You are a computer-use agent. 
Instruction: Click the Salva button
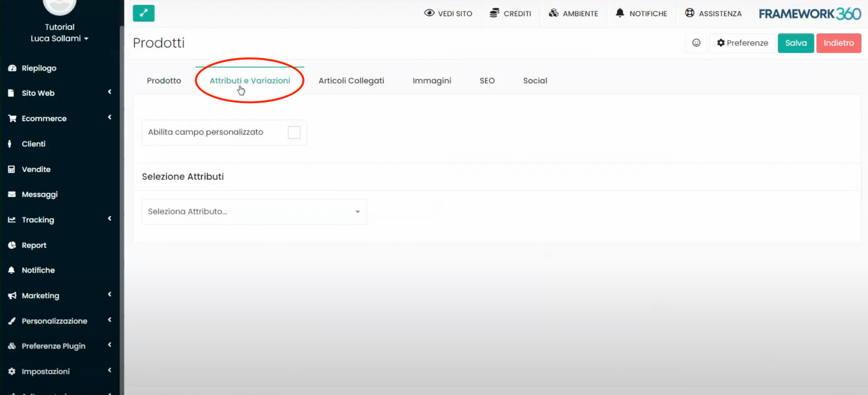coord(795,43)
